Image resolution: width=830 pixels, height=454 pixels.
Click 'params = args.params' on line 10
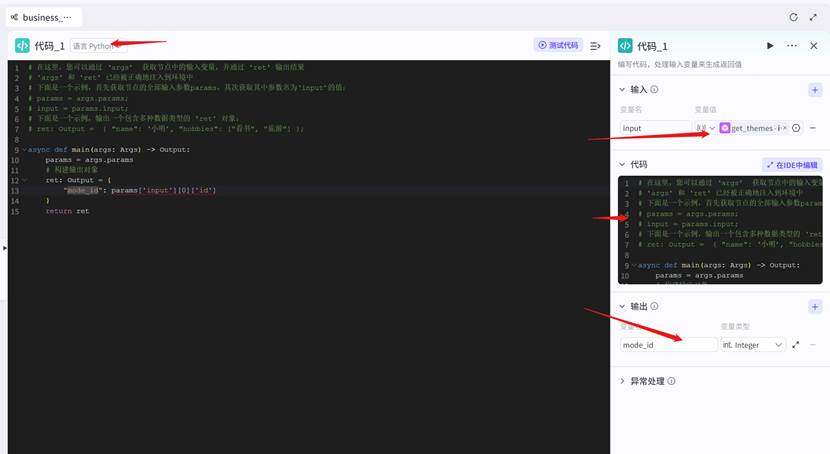pyautogui.click(x=89, y=160)
